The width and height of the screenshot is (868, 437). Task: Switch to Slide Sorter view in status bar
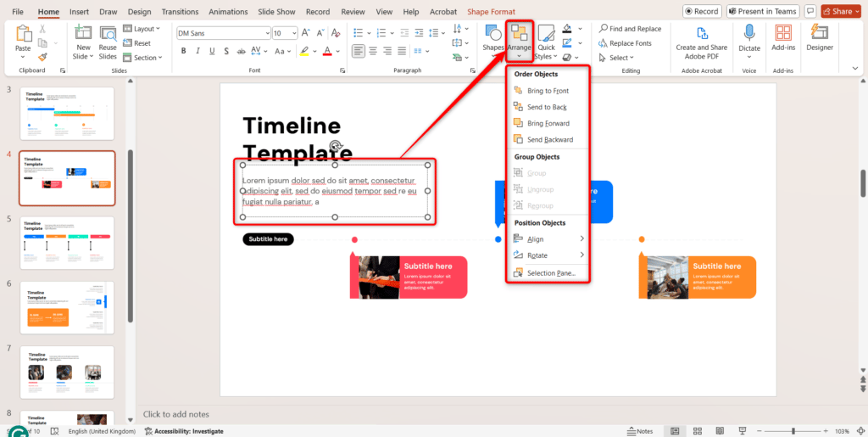pyautogui.click(x=699, y=431)
